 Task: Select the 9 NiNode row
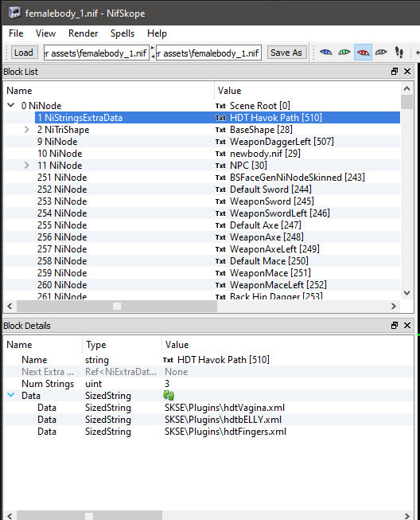click(202, 142)
